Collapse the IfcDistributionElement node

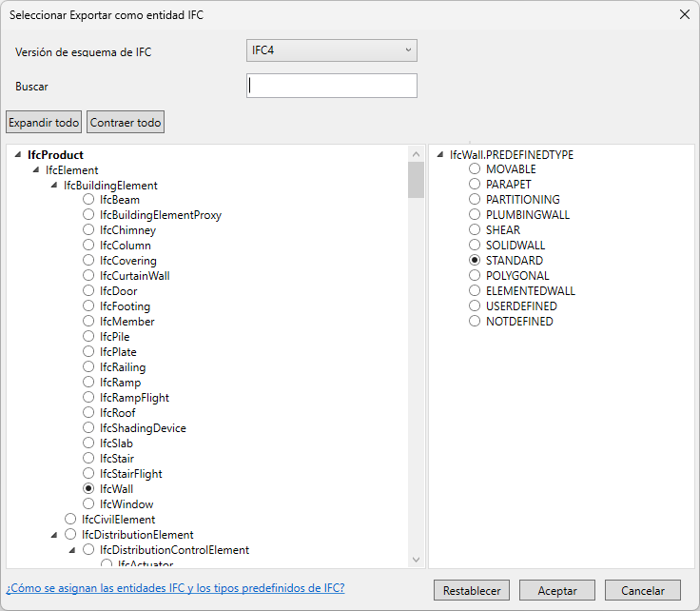click(x=54, y=535)
